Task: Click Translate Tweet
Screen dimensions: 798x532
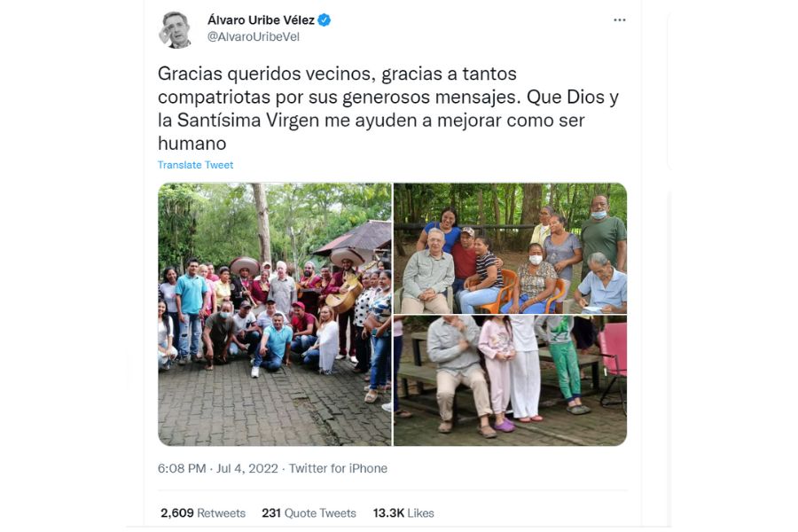Action: pos(195,165)
